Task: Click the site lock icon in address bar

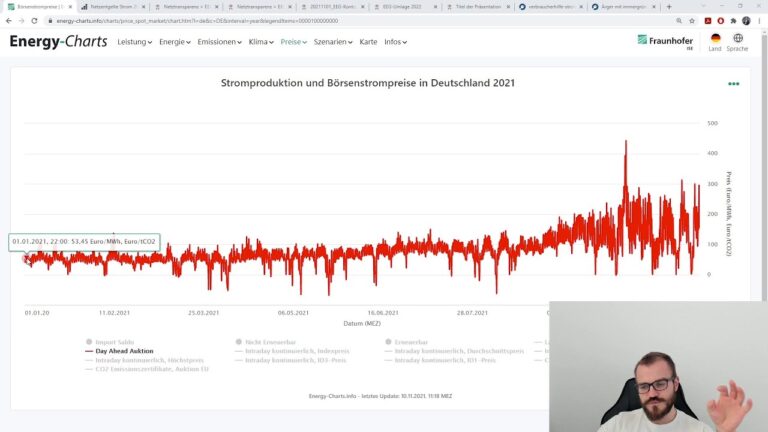Action: [50, 21]
